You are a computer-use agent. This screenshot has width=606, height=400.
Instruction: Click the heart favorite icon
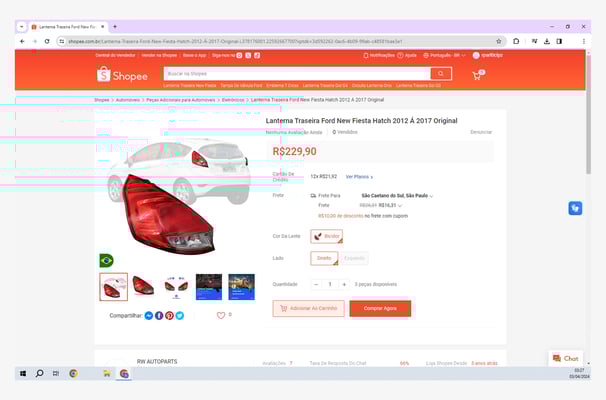(x=221, y=315)
